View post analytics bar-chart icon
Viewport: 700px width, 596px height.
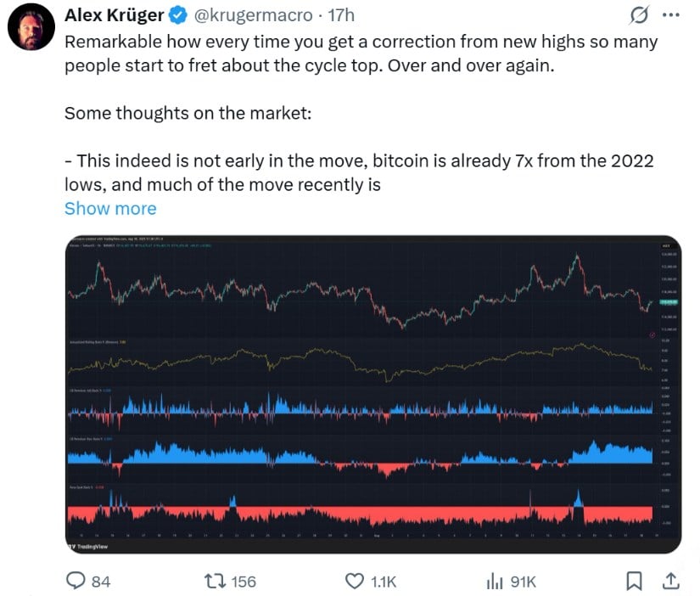pyautogui.click(x=495, y=582)
